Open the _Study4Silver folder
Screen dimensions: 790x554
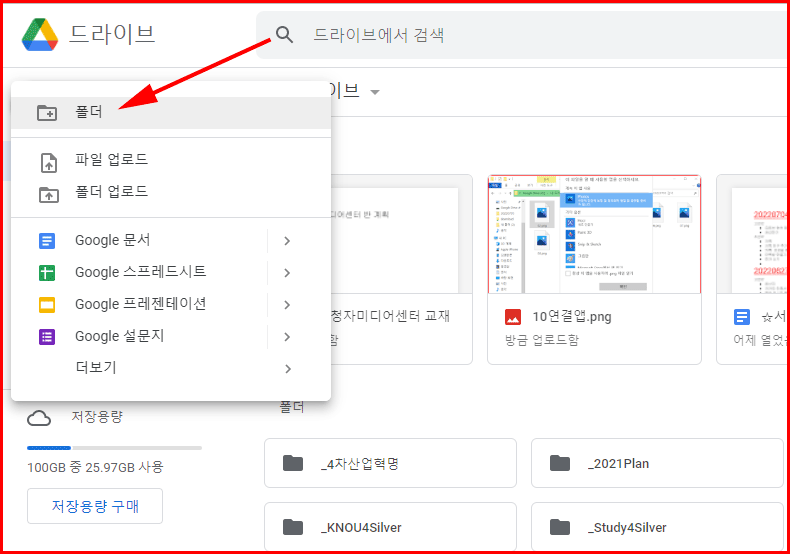click(x=657, y=527)
